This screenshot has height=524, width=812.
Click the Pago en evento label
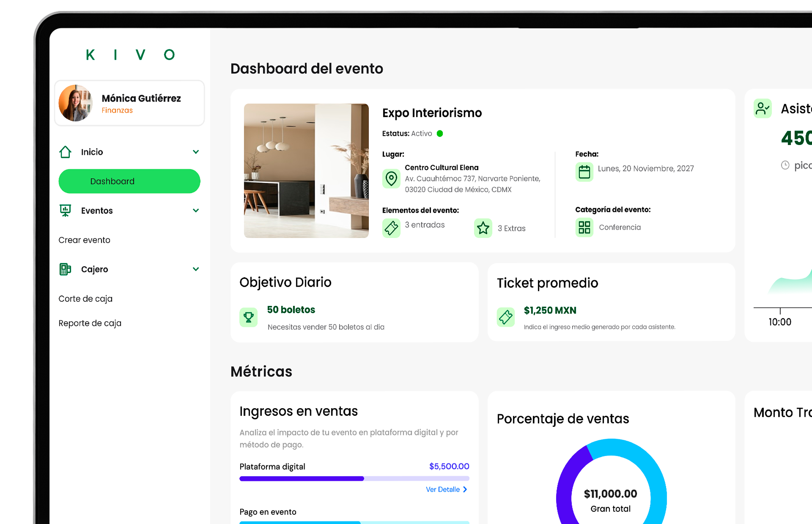pos(268,512)
